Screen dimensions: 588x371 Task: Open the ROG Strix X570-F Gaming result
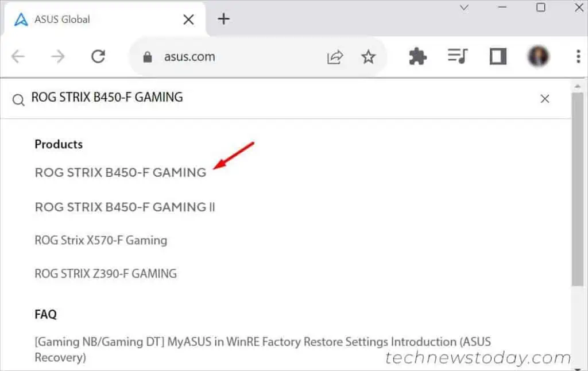pos(100,241)
